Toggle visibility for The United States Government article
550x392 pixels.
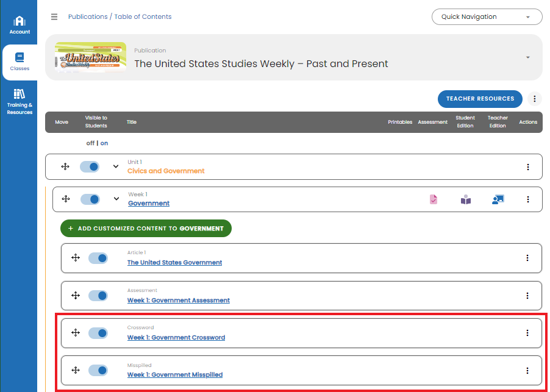tap(98, 258)
